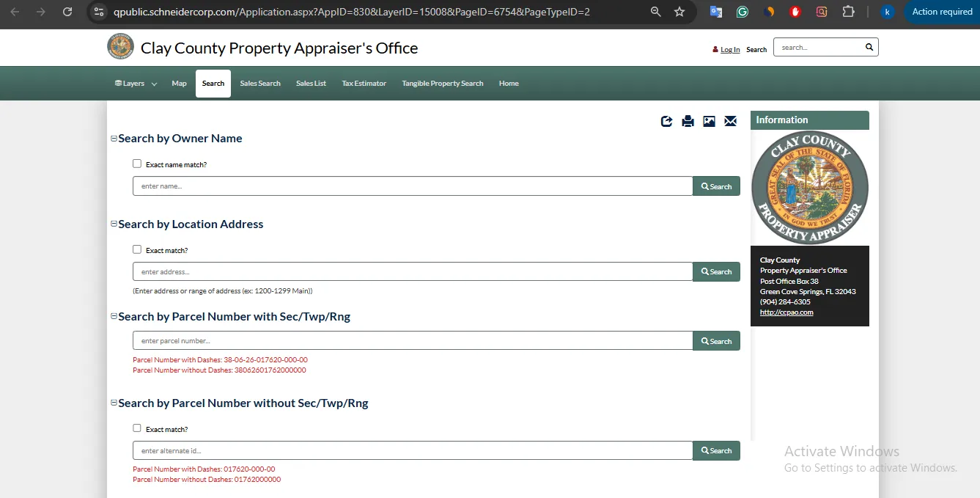Reload the page with the refresh icon

click(67, 12)
